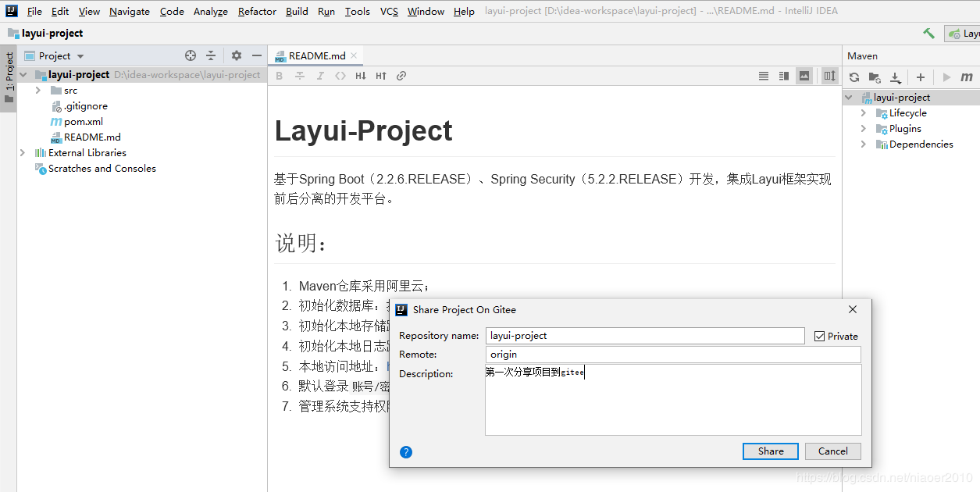Open help for Share Project dialog
980x492 pixels.
pos(406,452)
